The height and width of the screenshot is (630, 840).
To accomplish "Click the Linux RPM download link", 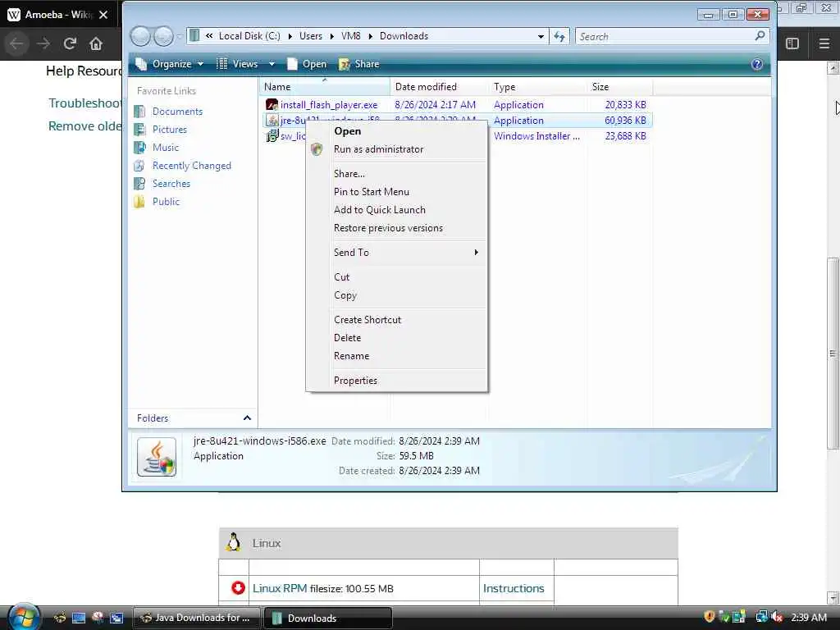I will [x=280, y=588].
